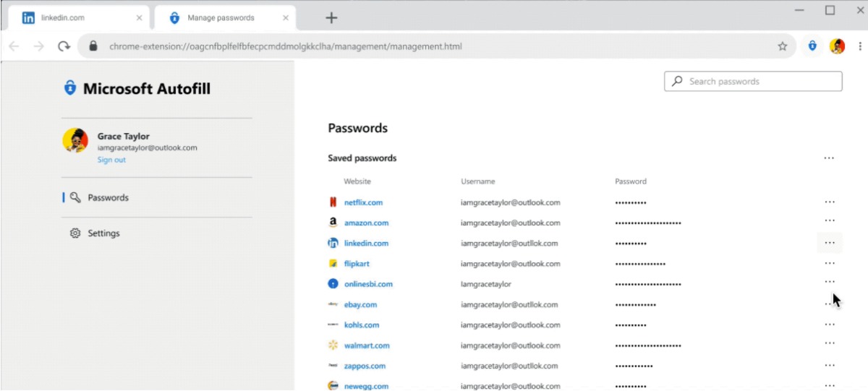Click the Settings gear icon

coord(75,233)
